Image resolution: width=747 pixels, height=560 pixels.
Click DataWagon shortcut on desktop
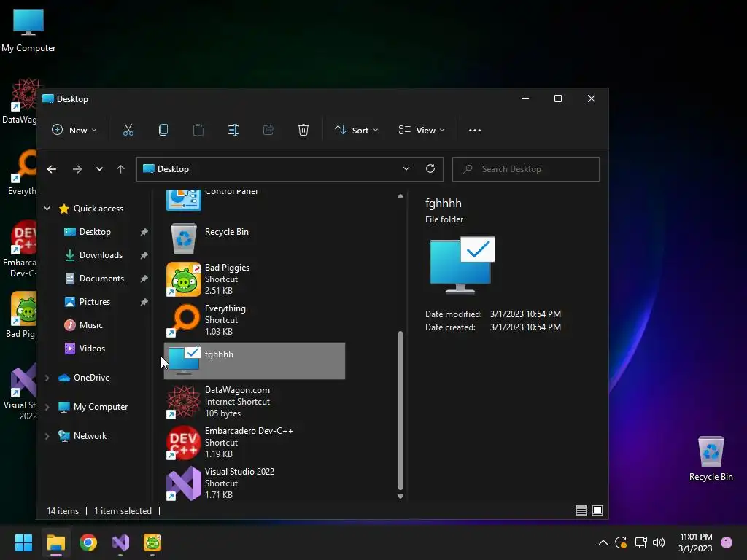[19, 101]
